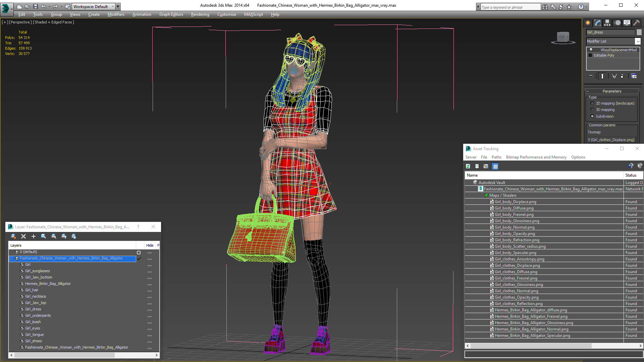Toggle current layer checkbox for 0 (default)

point(139,252)
